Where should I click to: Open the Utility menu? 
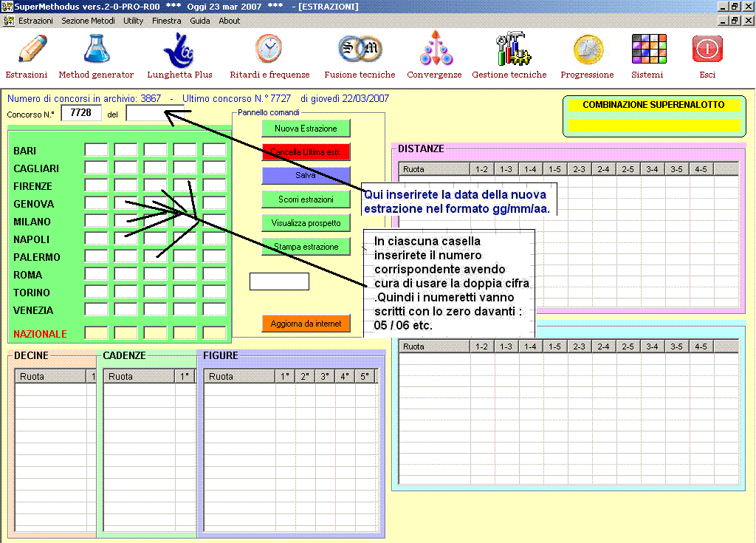click(x=133, y=21)
